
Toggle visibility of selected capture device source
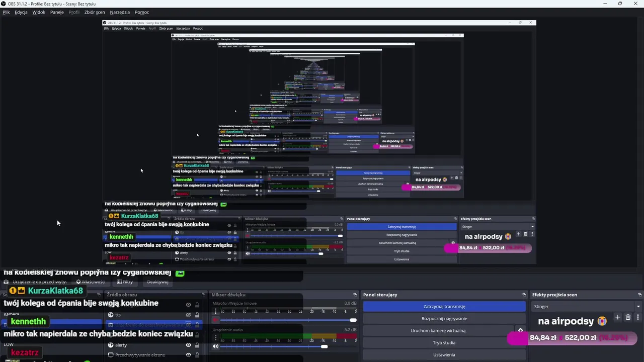pos(189,325)
